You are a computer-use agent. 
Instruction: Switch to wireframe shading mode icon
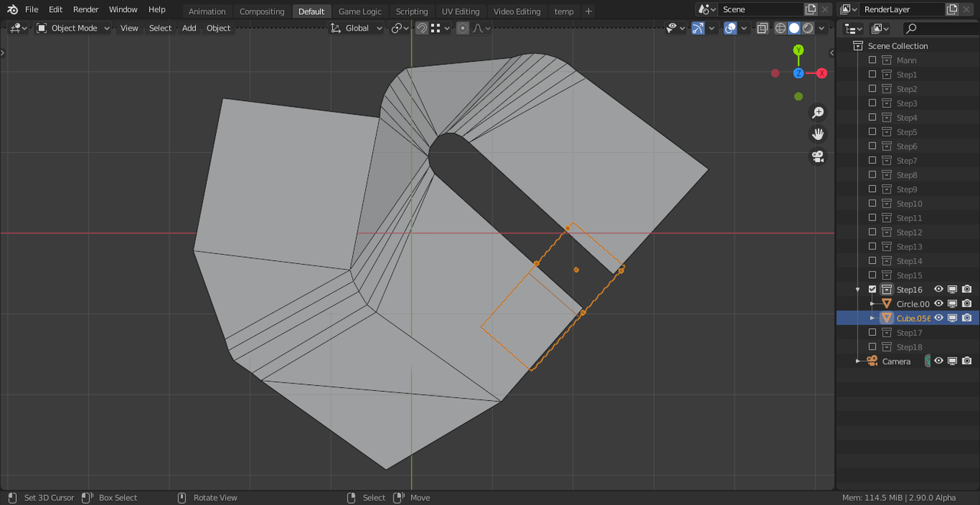coord(780,28)
